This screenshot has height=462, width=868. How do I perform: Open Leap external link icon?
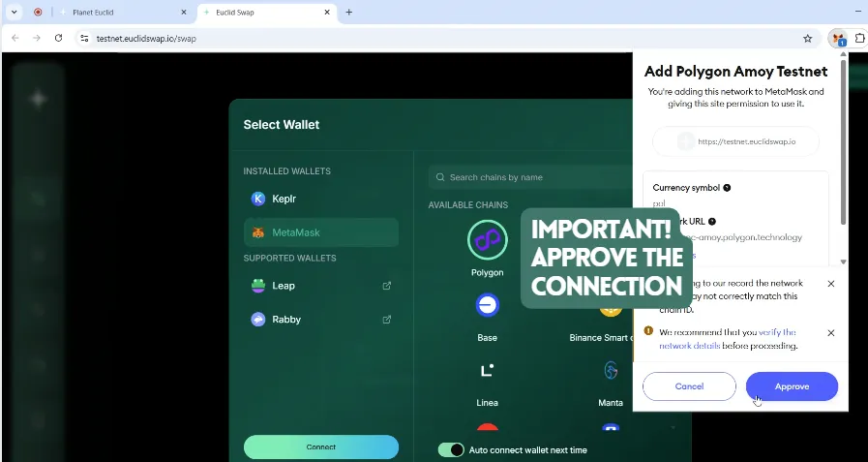pyautogui.click(x=387, y=286)
